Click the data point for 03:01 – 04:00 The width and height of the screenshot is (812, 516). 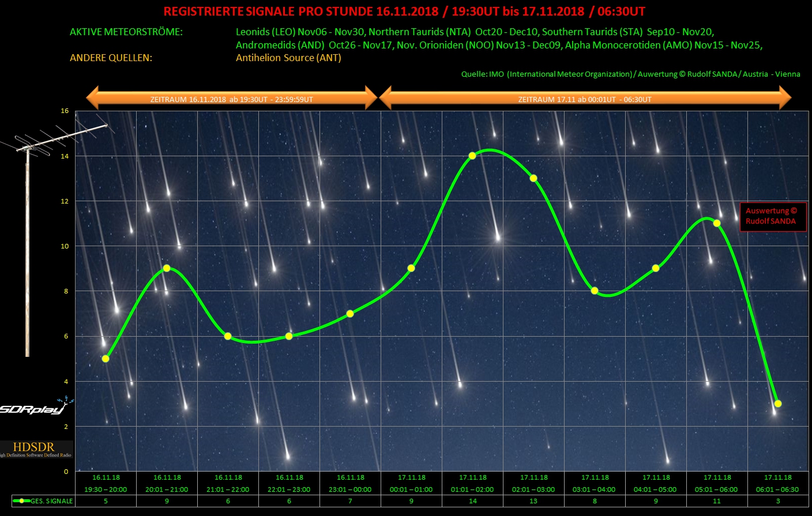pyautogui.click(x=595, y=291)
